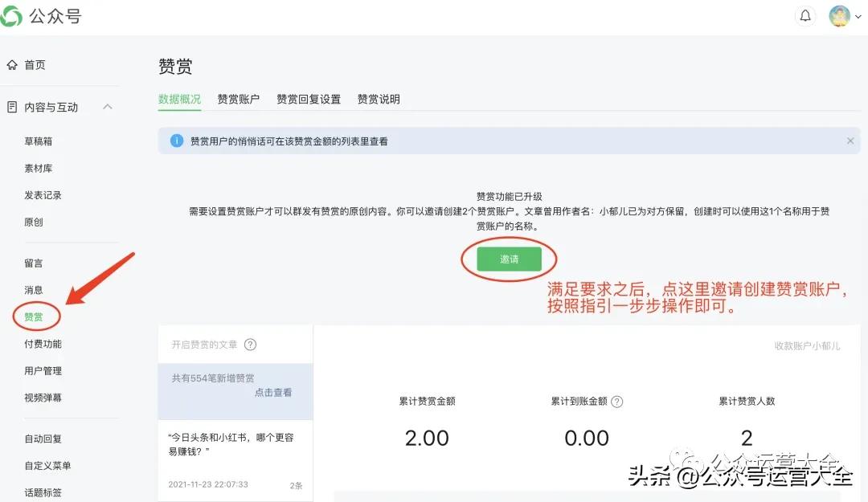
Task: Click the user avatar in the top bar
Action: (837, 14)
